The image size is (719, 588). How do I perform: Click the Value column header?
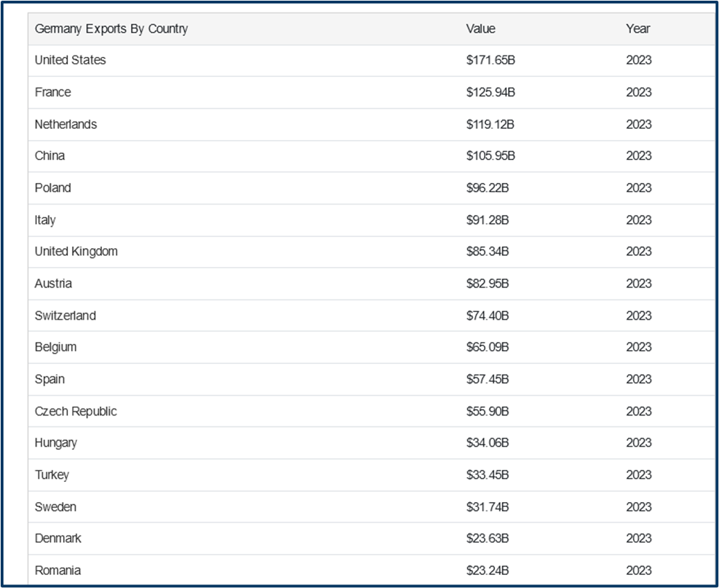click(480, 29)
